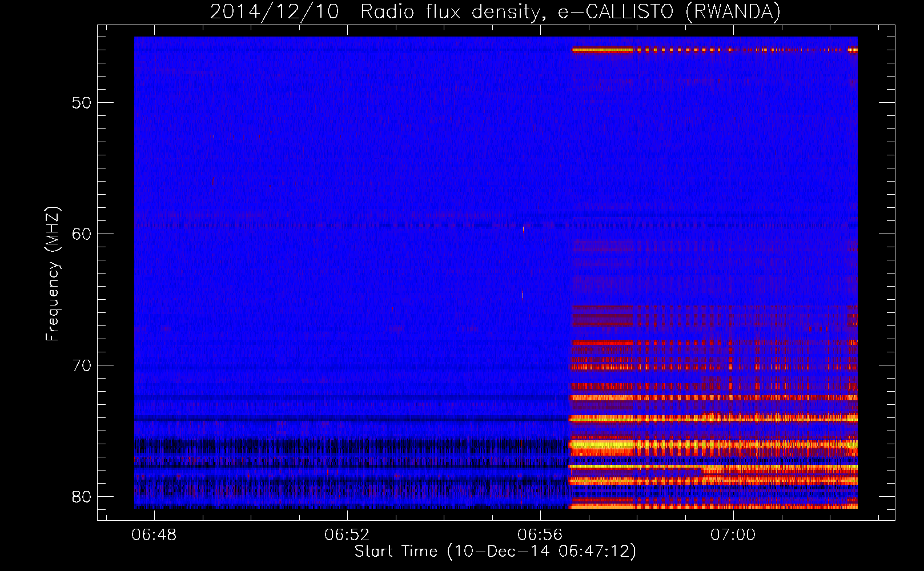Click the 06:56 time tick label
Screen dimensions: 924x571
pyautogui.click(x=540, y=535)
